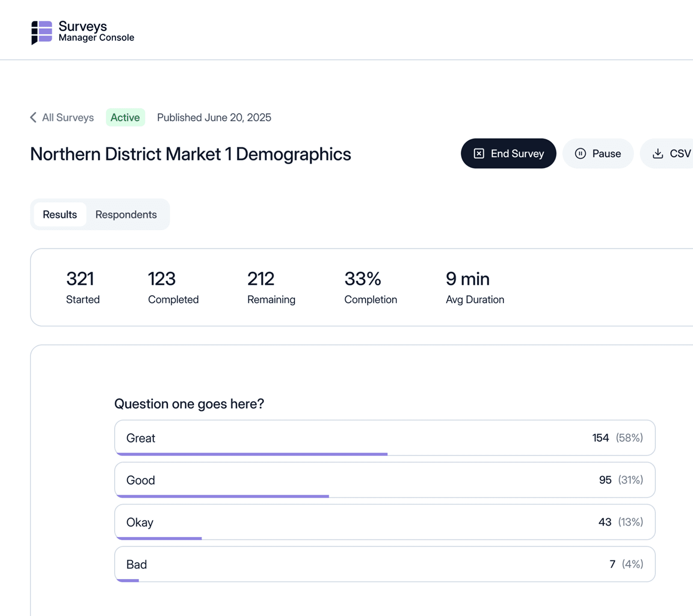Select the Great answer row
This screenshot has height=616, width=693.
[384, 437]
